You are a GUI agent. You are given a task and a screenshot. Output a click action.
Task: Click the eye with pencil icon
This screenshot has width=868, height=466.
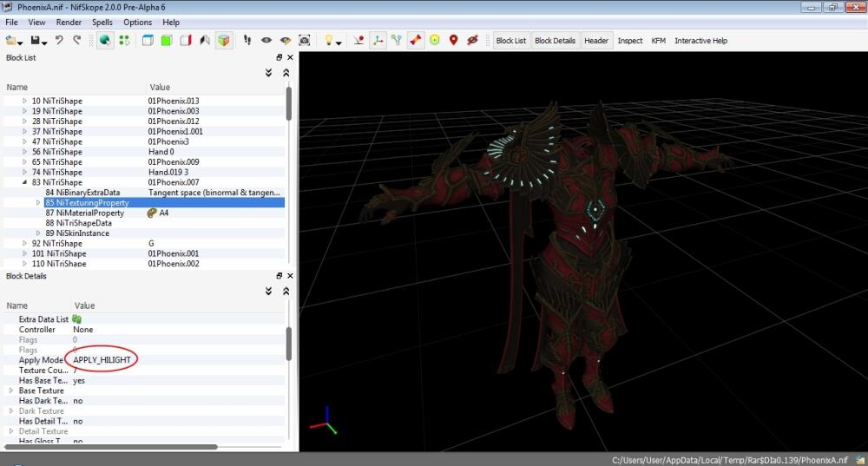tap(285, 41)
